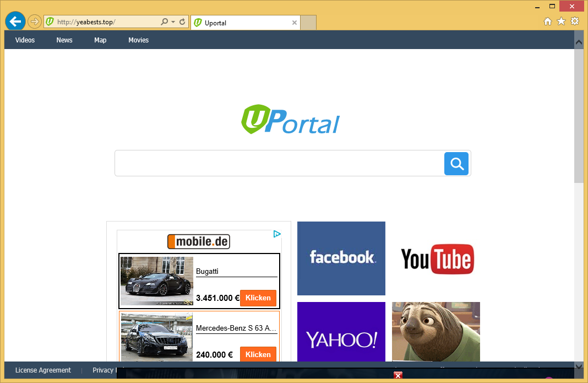588x383 pixels.
Task: Close the Uportal browser tab
Action: click(x=295, y=23)
